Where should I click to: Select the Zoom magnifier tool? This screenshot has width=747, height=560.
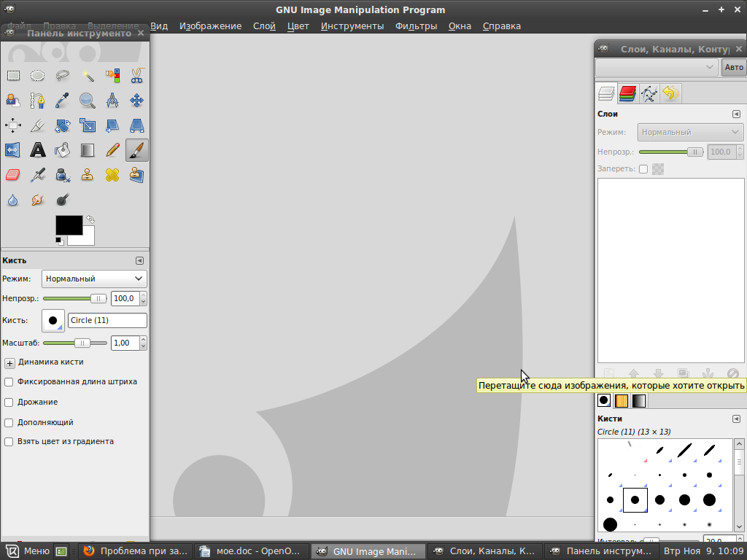click(x=88, y=101)
